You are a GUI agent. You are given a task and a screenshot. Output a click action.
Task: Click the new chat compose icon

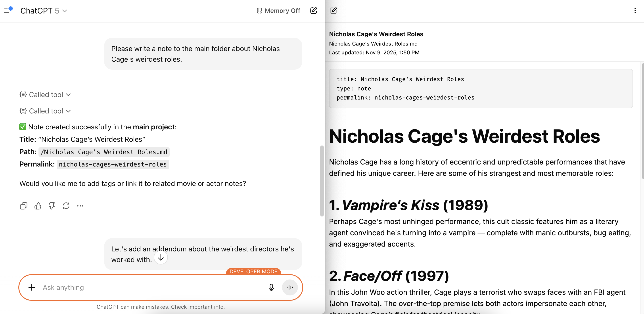[x=314, y=10]
